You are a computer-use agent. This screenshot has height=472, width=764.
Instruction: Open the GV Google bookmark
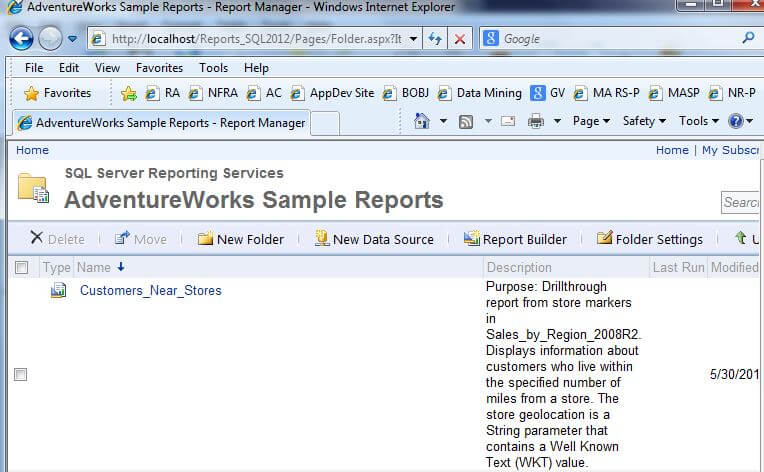pos(548,93)
